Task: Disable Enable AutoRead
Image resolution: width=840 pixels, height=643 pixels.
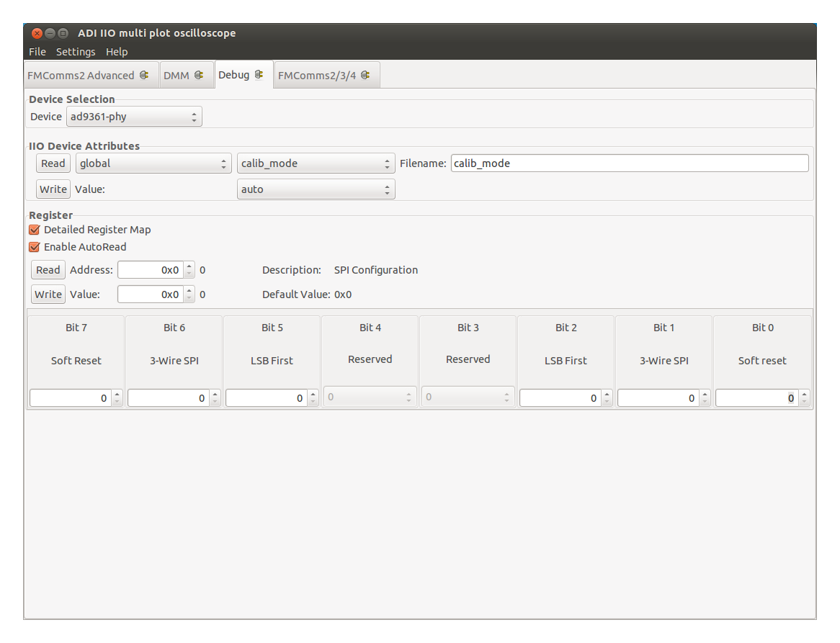Action: coord(33,246)
